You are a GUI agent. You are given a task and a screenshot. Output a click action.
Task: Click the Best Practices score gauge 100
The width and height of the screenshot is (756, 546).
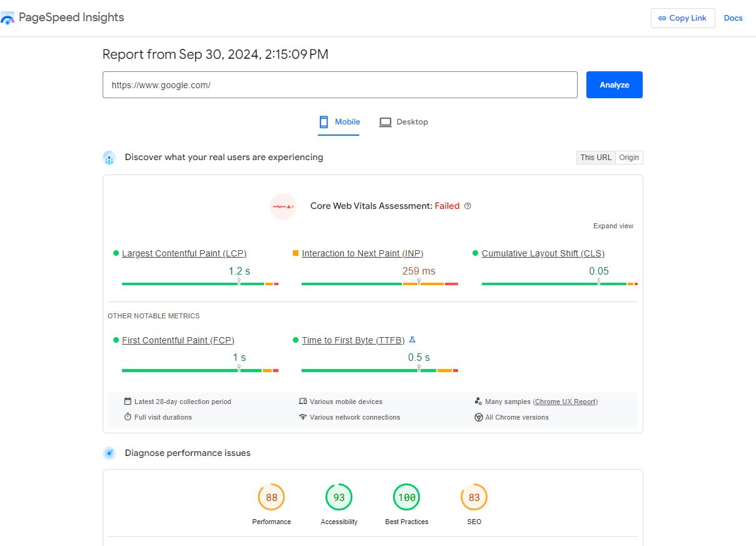coord(407,498)
